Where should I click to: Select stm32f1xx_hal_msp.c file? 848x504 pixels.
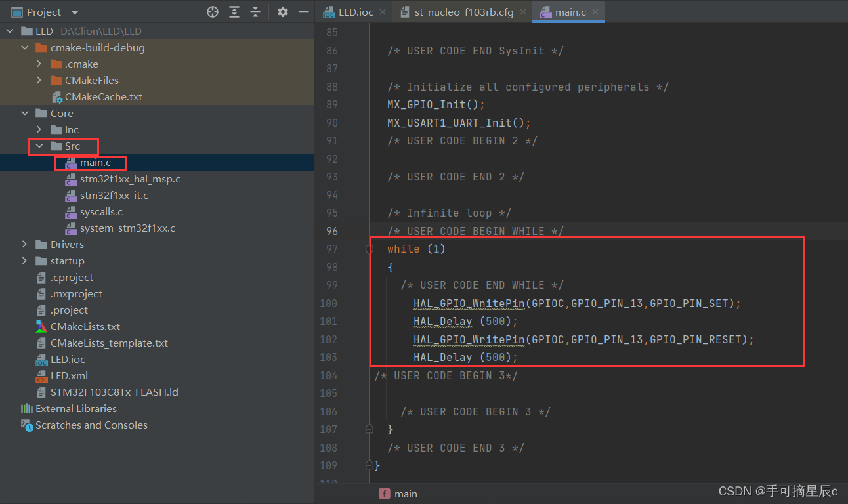tap(130, 178)
